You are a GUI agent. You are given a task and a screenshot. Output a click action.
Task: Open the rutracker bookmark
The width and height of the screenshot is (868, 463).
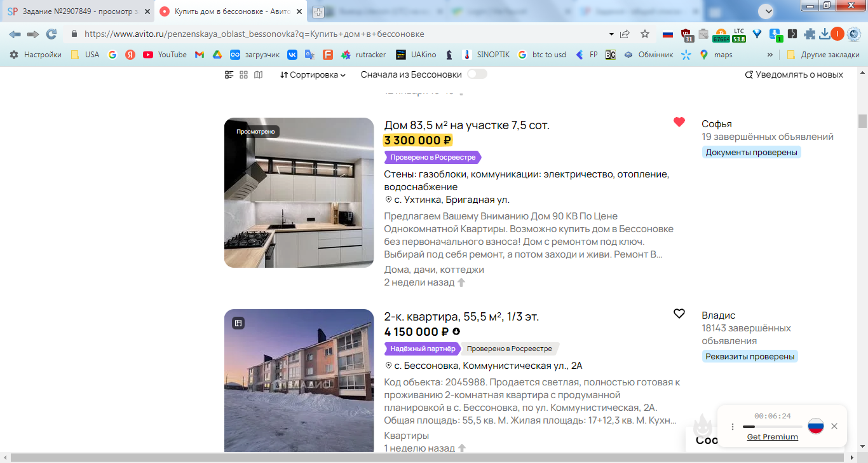(363, 55)
